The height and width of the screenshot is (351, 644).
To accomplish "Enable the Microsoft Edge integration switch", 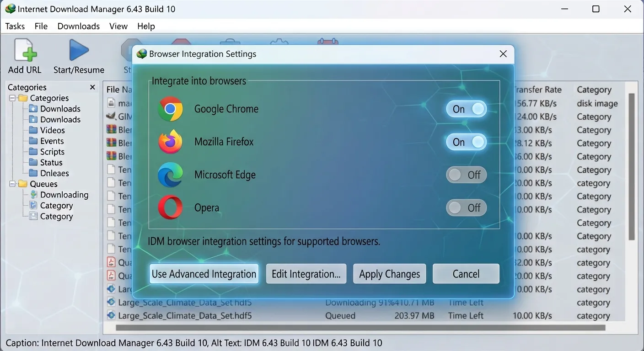I will (x=466, y=175).
